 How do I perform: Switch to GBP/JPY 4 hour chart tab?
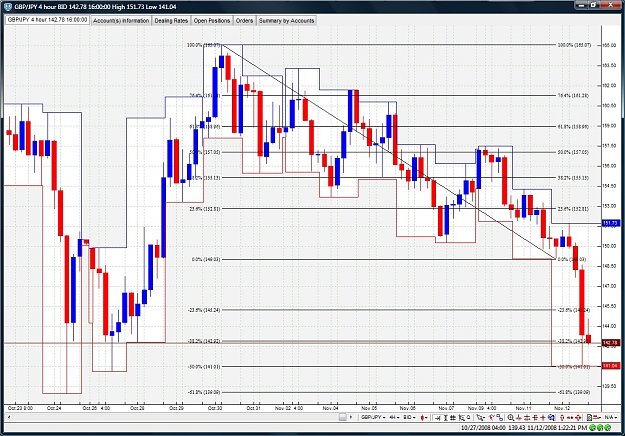tap(47, 20)
